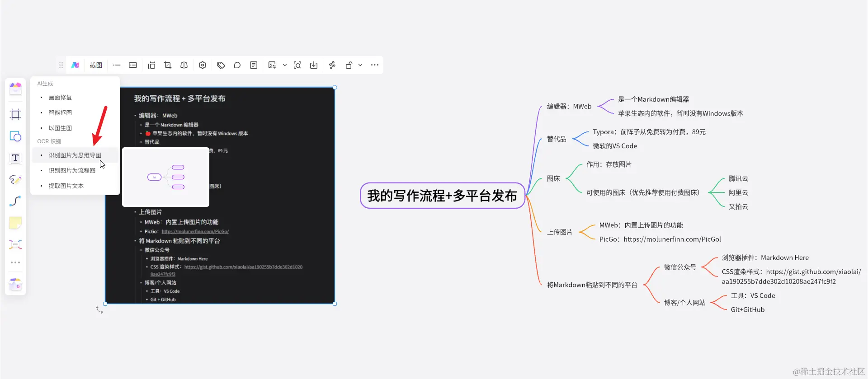Select the mind map tool in sidebar
Viewport: 868px width, 379px height.
15,244
